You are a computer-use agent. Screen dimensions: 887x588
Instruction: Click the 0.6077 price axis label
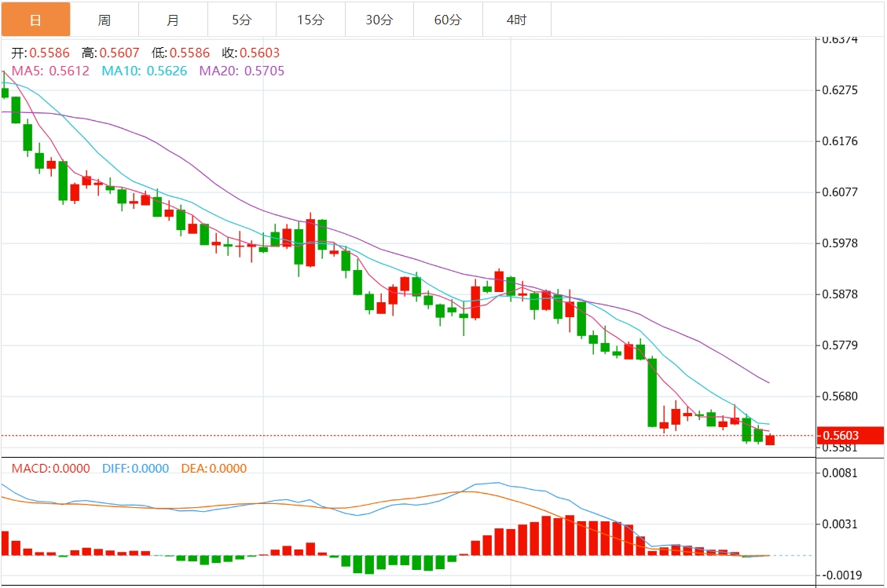click(x=840, y=192)
